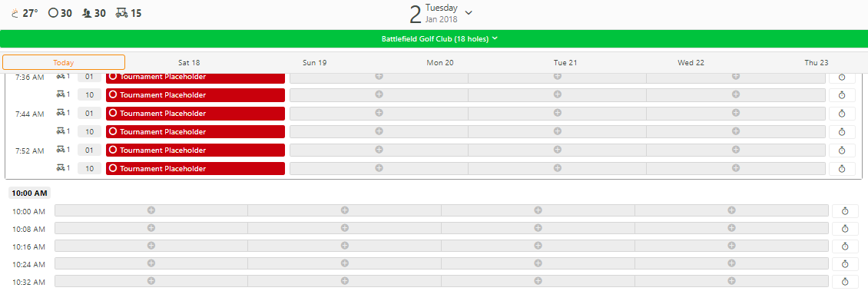
Task: Add booking in first slot at 10:08 AM
Action: [151, 228]
